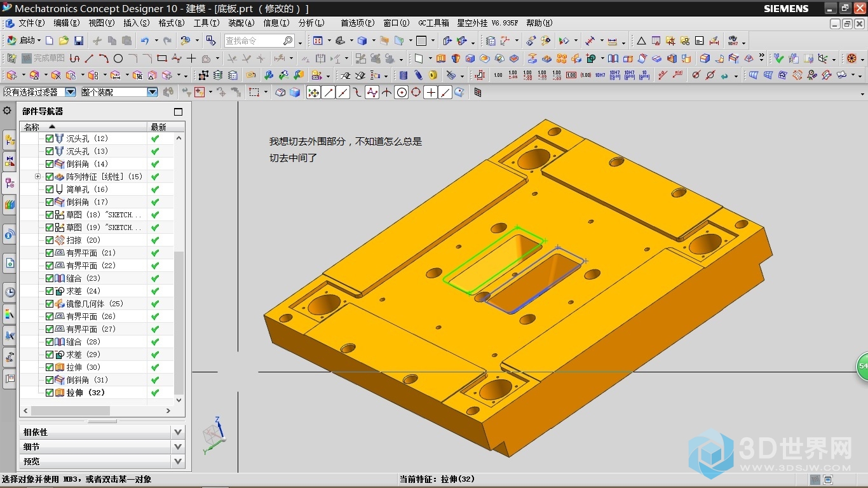The height and width of the screenshot is (488, 868).
Task: Save the part with the floppy disk icon
Action: [79, 41]
